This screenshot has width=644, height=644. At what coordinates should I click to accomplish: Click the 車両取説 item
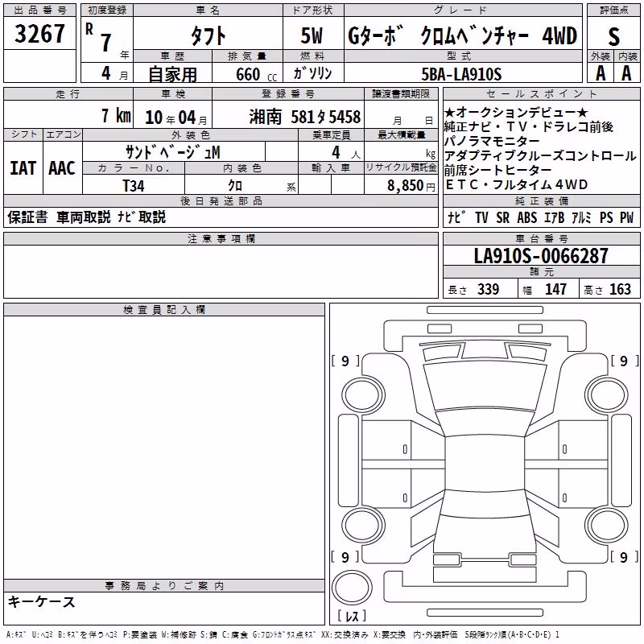coord(84,217)
